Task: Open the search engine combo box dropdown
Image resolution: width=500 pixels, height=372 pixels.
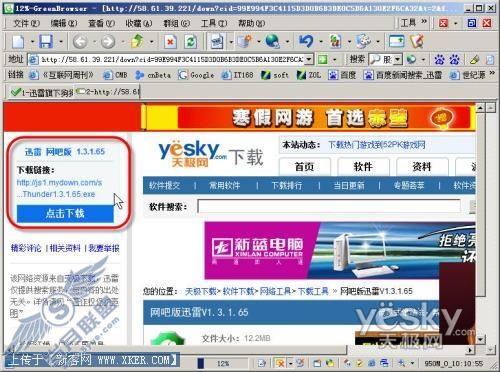Action: [397, 60]
